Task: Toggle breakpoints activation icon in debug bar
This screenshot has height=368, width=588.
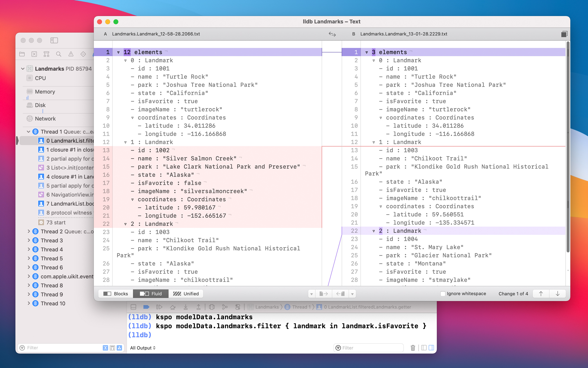Action: click(x=146, y=307)
